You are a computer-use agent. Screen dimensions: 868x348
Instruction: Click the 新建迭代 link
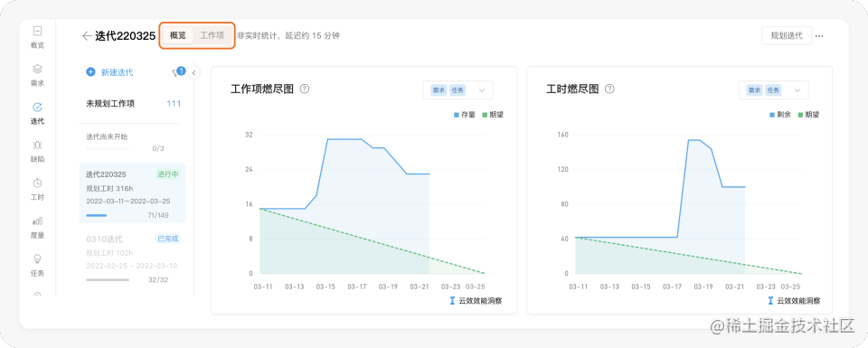(117, 72)
